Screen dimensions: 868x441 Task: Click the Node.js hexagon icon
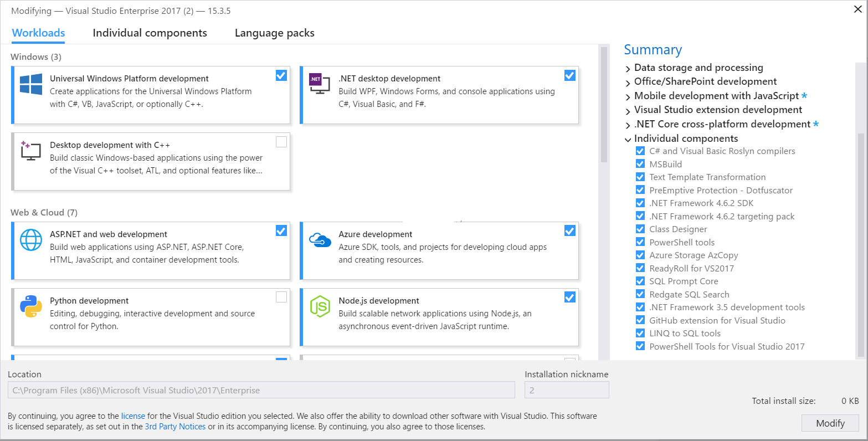pyautogui.click(x=320, y=306)
